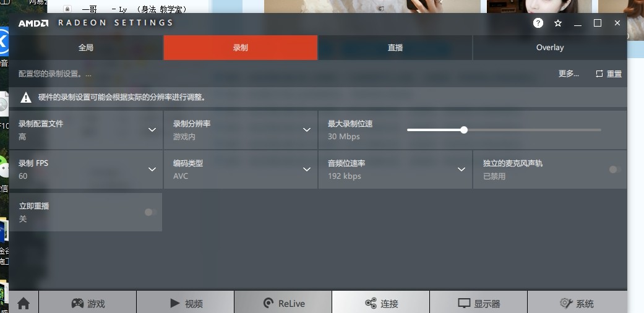Open the 游戏 gaming section
The height and width of the screenshot is (313, 644).
88,304
